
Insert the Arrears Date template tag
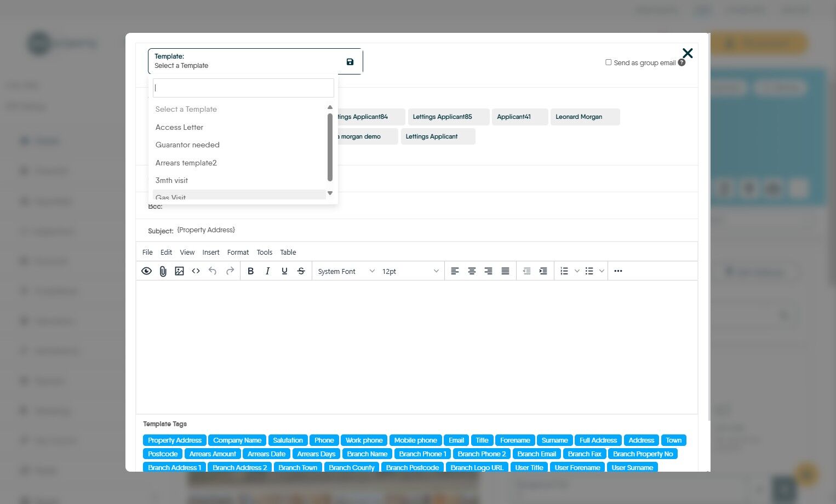coord(267,454)
